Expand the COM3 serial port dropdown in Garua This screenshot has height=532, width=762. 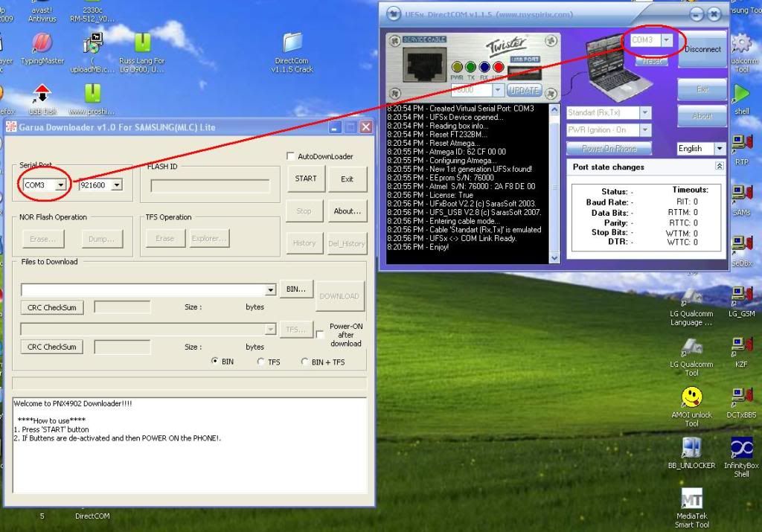tap(60, 185)
